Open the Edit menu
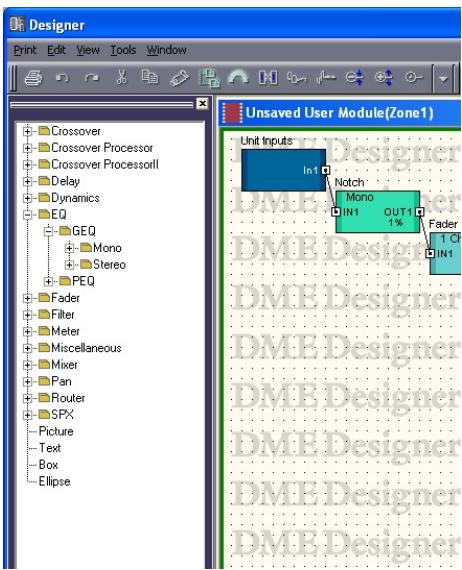Image resolution: width=462 pixels, height=570 pixels. pos(56,50)
